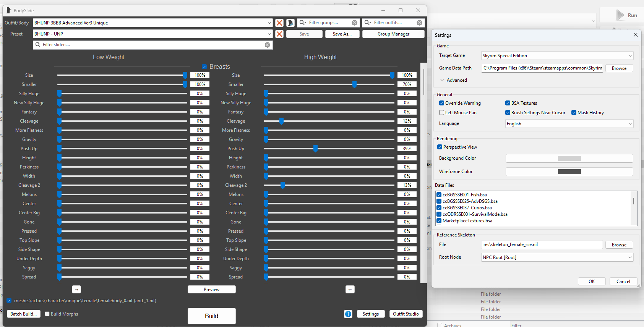The image size is (644, 327).
Task: Open the blue info icon
Action: click(x=348, y=314)
